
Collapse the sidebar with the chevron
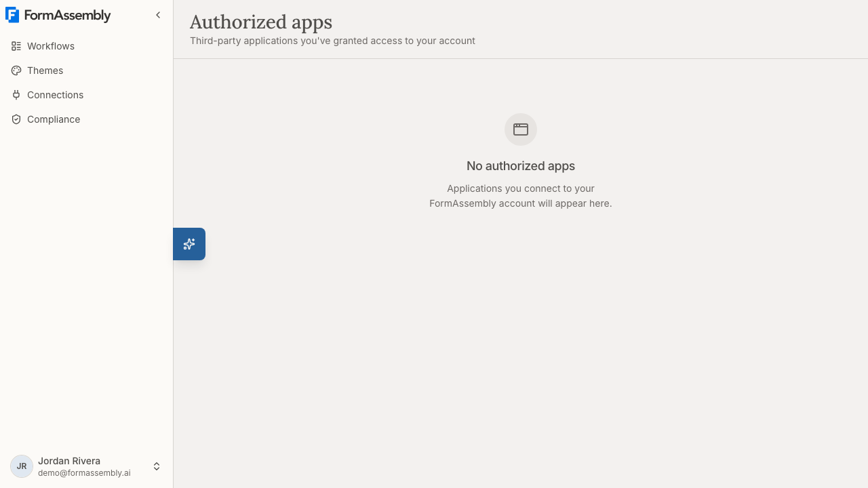[158, 15]
